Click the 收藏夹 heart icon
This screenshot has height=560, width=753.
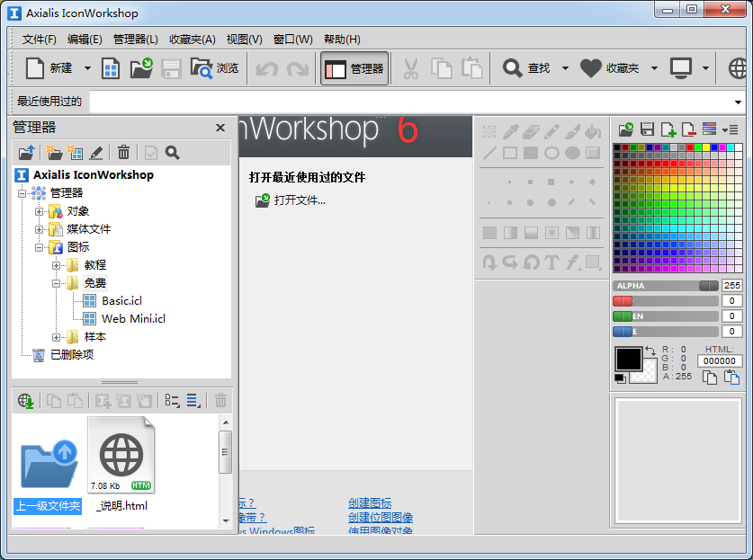click(590, 68)
